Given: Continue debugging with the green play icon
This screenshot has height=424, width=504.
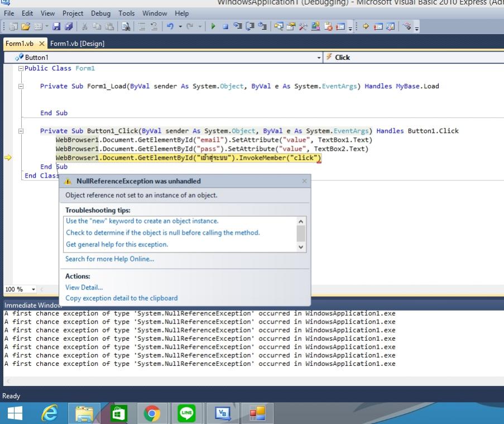Looking at the screenshot, I should pos(213,26).
